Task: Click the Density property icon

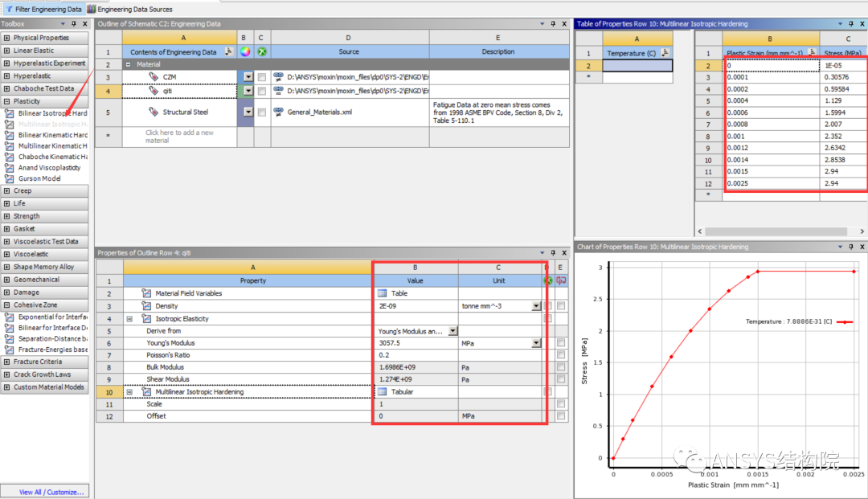Action: tap(146, 306)
